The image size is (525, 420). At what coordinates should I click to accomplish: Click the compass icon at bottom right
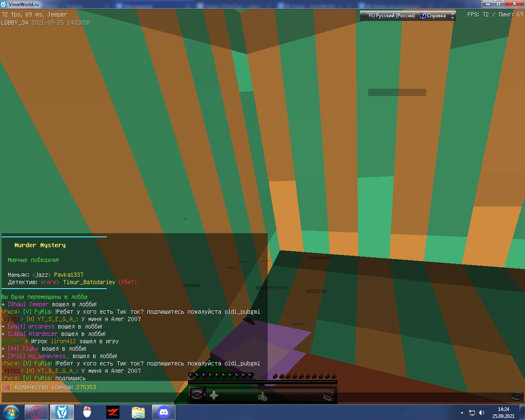click(x=517, y=396)
